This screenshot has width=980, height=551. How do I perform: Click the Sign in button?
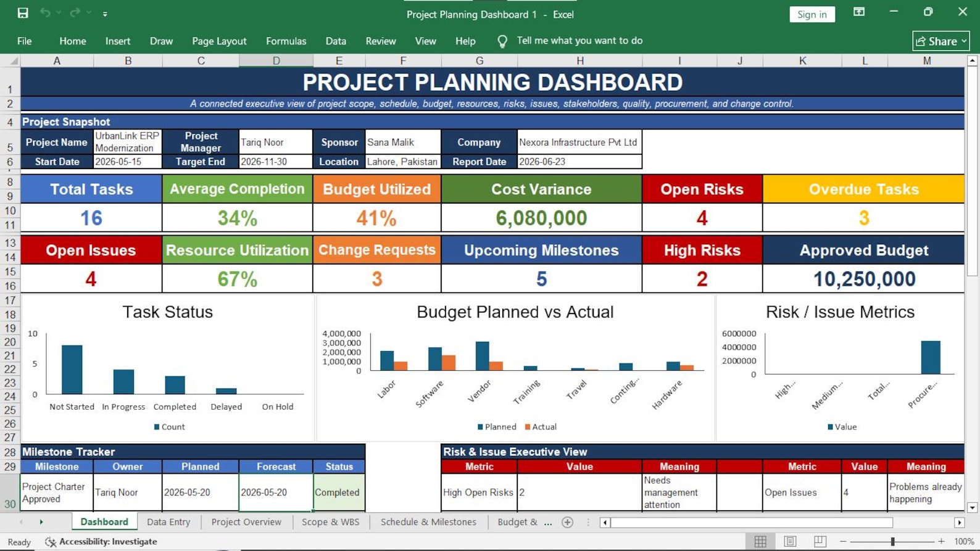812,14
